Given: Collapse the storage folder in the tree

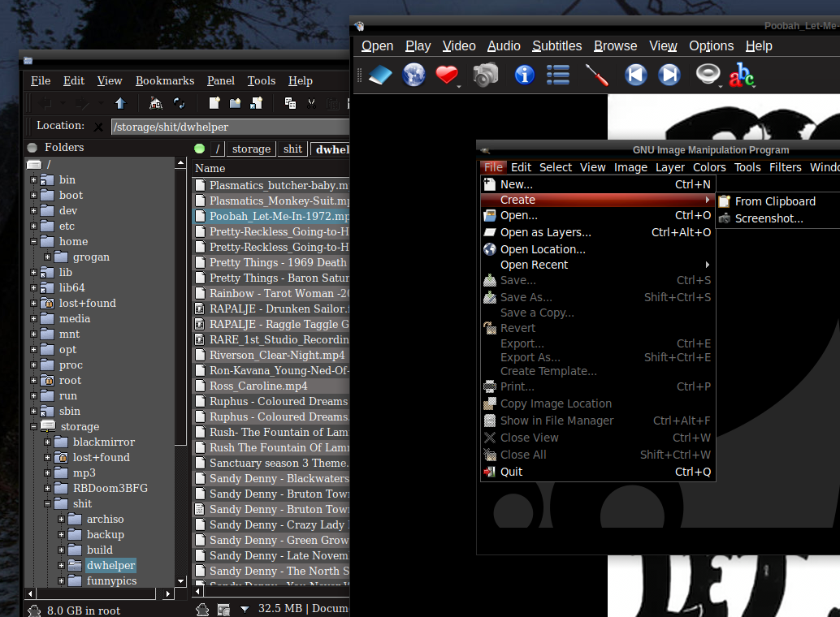Looking at the screenshot, I should [34, 427].
